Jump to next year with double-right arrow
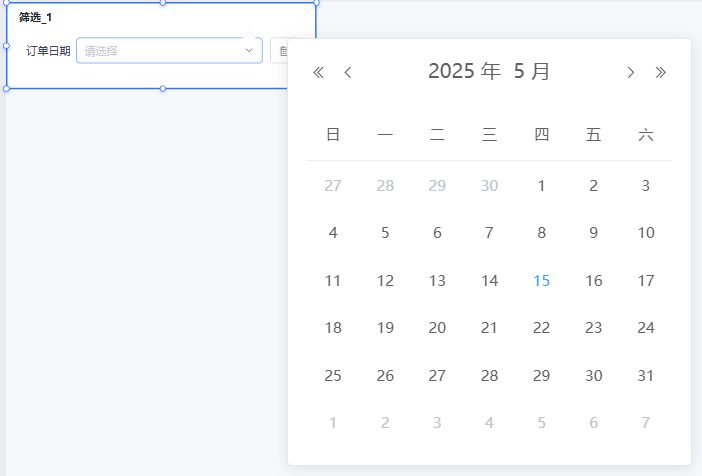Screen dimensions: 702x476 (660, 72)
